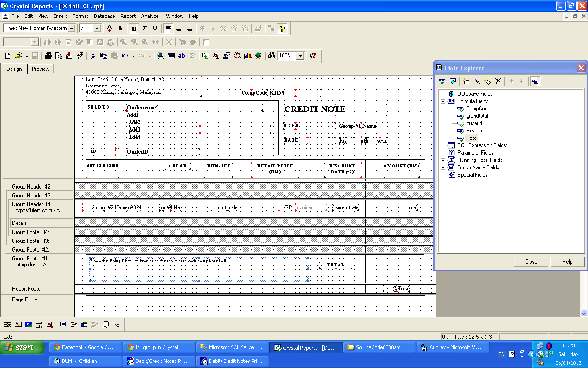The height and width of the screenshot is (368, 588).
Task: Click New icon in Field Explorer
Action: coord(466,81)
